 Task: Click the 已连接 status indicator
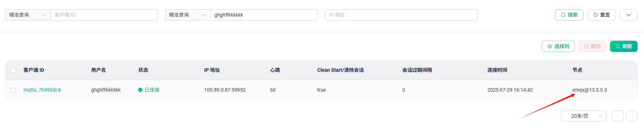click(149, 90)
